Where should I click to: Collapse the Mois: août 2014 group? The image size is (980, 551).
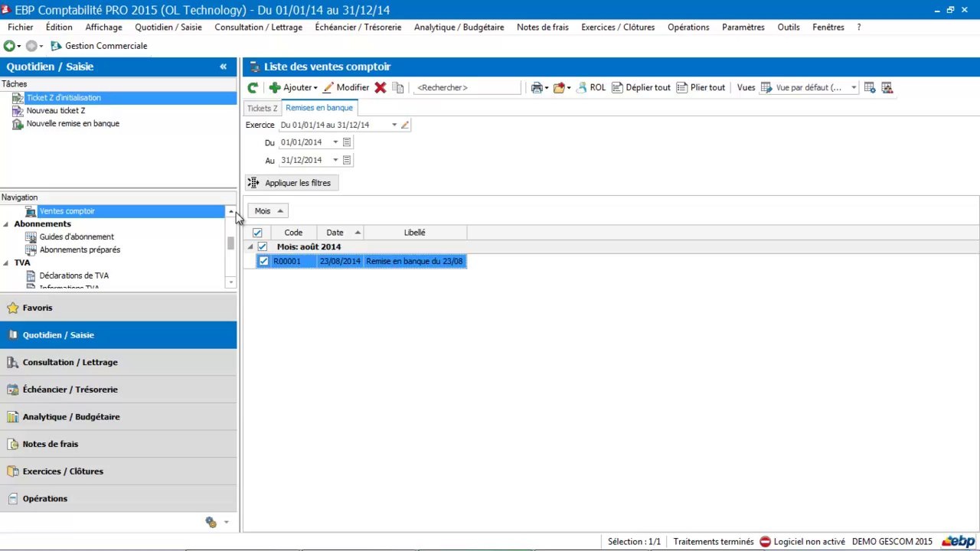(x=250, y=247)
